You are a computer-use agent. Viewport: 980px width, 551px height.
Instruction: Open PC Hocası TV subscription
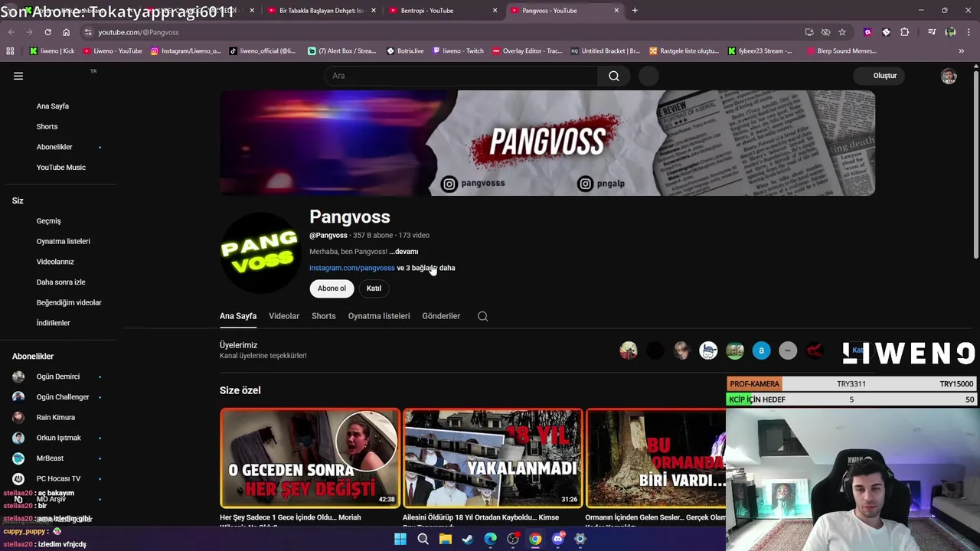60,479
